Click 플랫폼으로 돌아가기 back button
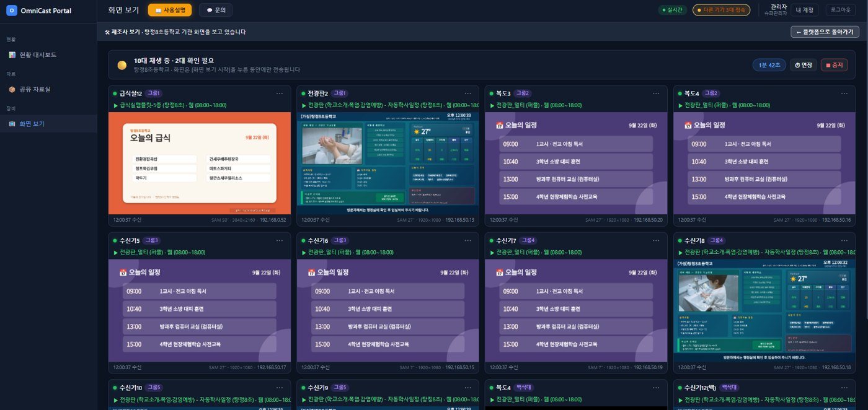 [825, 32]
